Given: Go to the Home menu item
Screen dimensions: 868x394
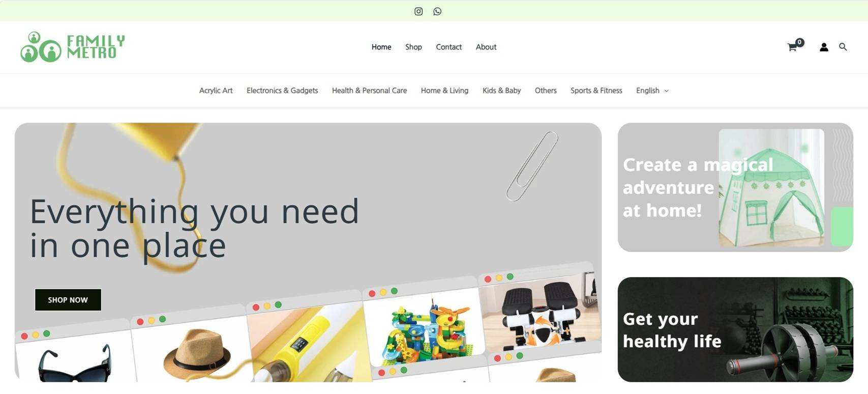Looking at the screenshot, I should tap(381, 47).
